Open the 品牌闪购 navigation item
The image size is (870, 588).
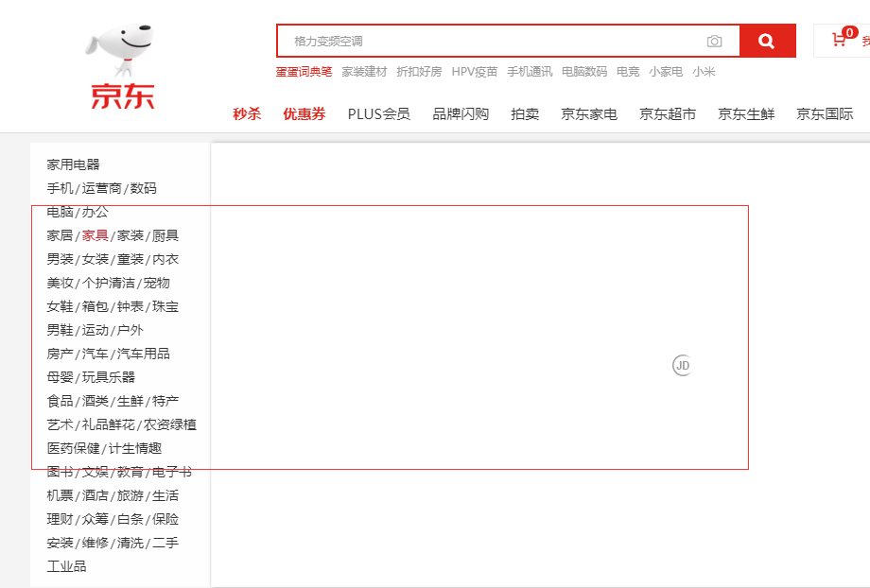(x=461, y=113)
